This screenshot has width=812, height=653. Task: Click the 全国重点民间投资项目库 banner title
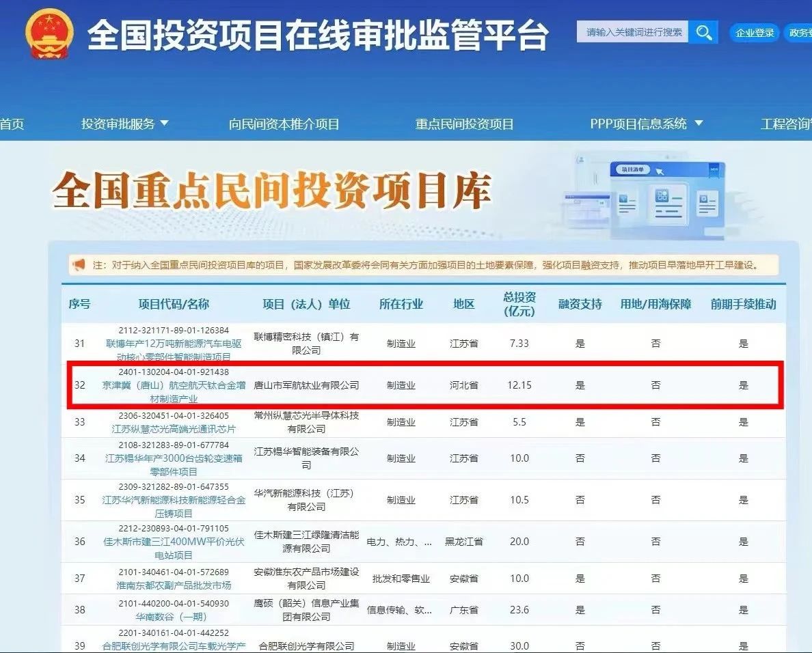[x=272, y=191]
